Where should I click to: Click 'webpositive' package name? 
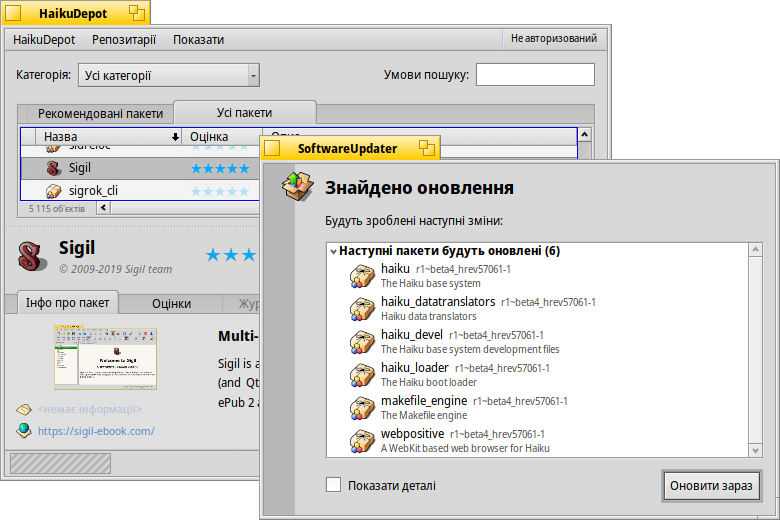(412, 433)
